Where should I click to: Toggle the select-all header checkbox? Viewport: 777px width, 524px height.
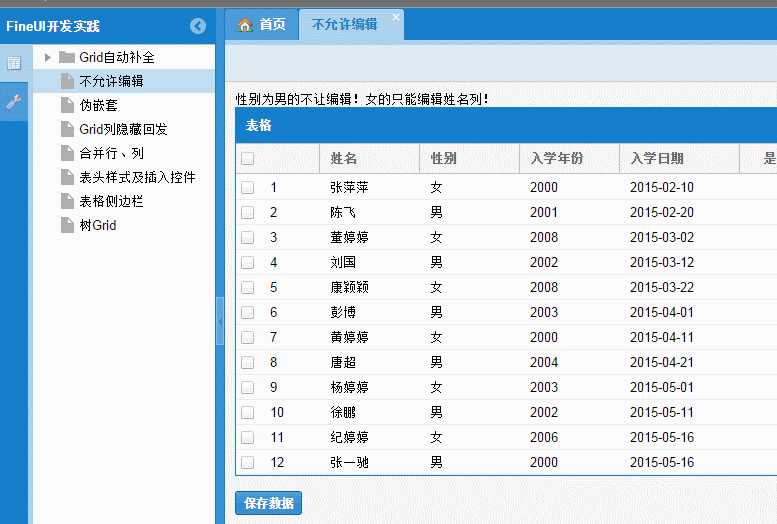click(247, 159)
